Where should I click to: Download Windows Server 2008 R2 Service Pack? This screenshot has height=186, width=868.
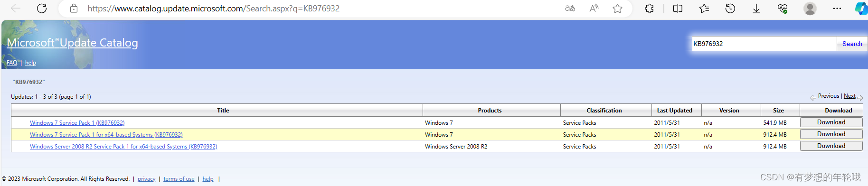click(831, 146)
